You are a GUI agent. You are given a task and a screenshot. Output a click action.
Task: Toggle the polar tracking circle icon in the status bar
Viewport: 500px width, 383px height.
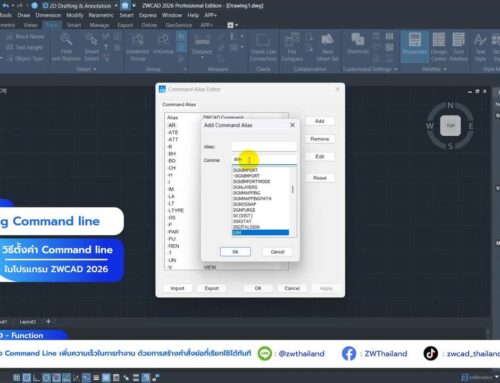point(46,378)
